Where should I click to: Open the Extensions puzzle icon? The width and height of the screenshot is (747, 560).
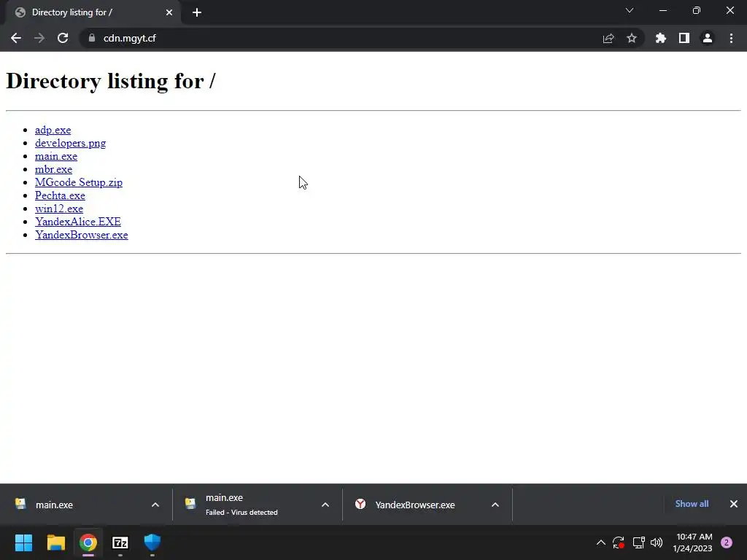tap(661, 38)
